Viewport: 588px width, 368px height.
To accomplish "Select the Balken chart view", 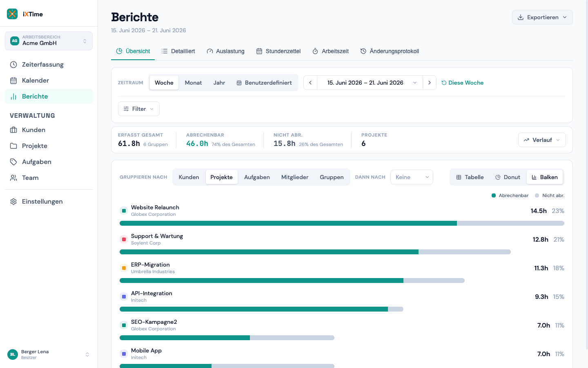I will click(545, 177).
